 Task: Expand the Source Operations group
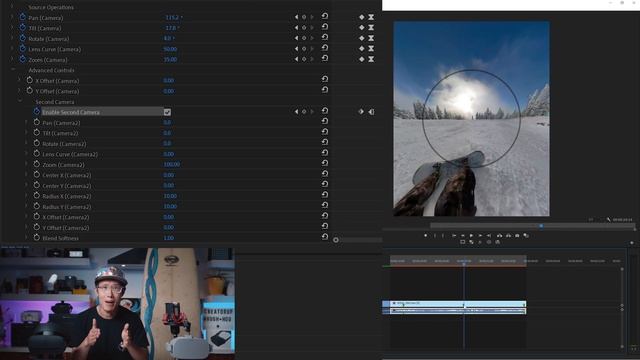(x=12, y=7)
